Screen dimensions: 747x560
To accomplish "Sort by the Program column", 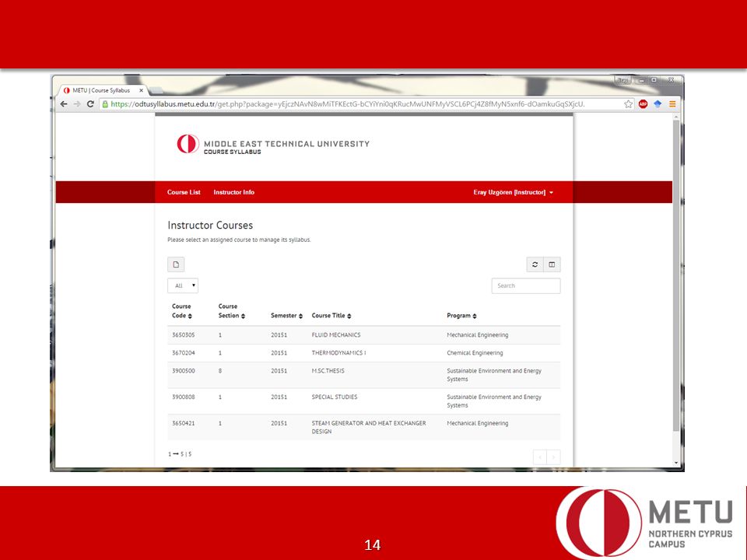I will click(461, 316).
